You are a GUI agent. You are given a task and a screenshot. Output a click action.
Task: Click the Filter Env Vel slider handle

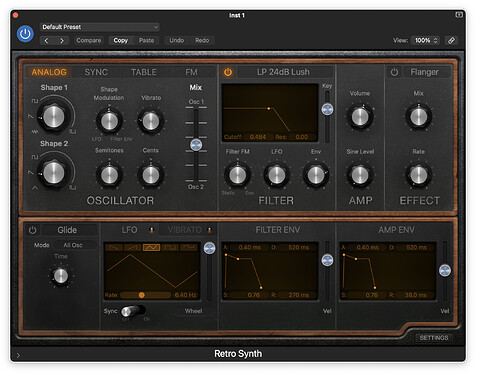(x=327, y=260)
